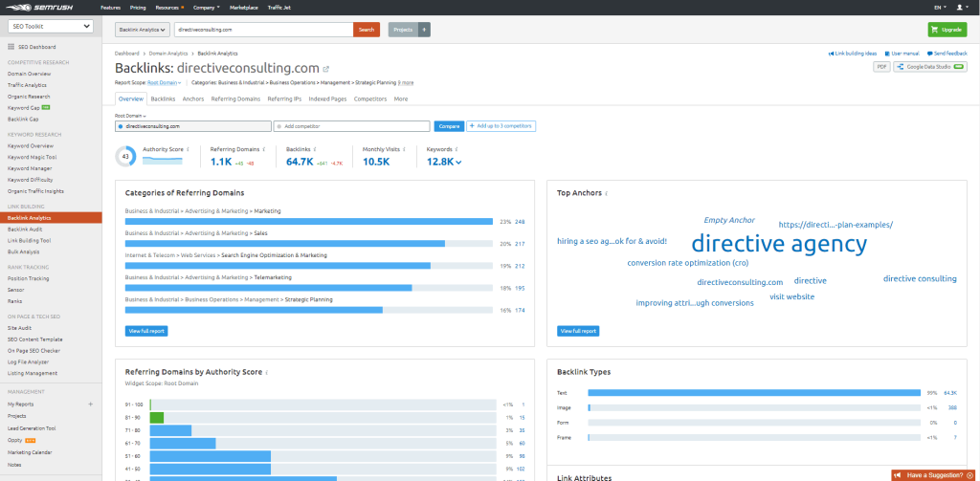Click the Authority Score trend sparkline
Image resolution: width=980 pixels, height=481 pixels.
tap(163, 160)
